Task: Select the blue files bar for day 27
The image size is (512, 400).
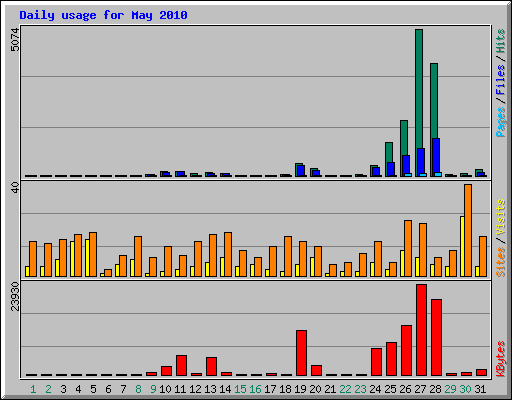Action: pos(421,161)
